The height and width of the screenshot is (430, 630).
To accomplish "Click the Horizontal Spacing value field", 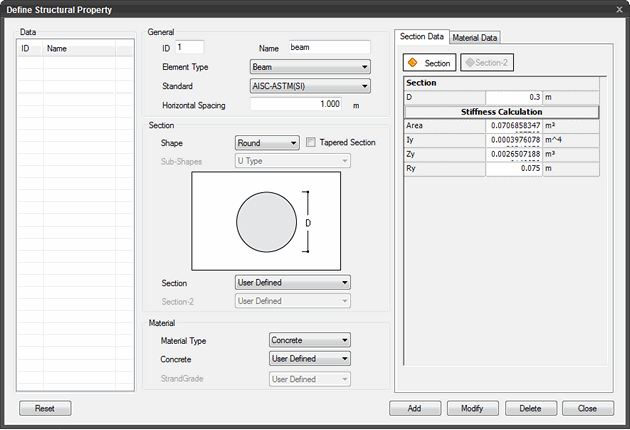I will click(x=297, y=104).
